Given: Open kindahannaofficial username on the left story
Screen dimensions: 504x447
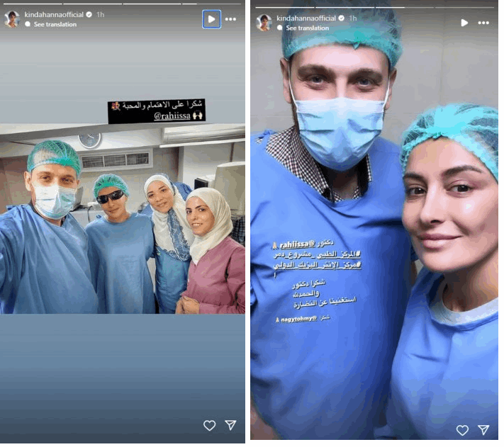Looking at the screenshot, I should coord(54,14).
